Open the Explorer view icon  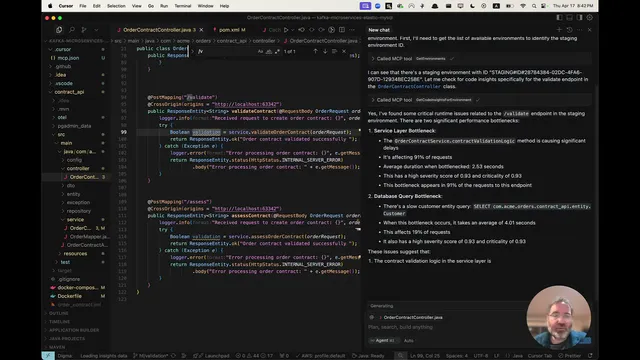point(59,30)
